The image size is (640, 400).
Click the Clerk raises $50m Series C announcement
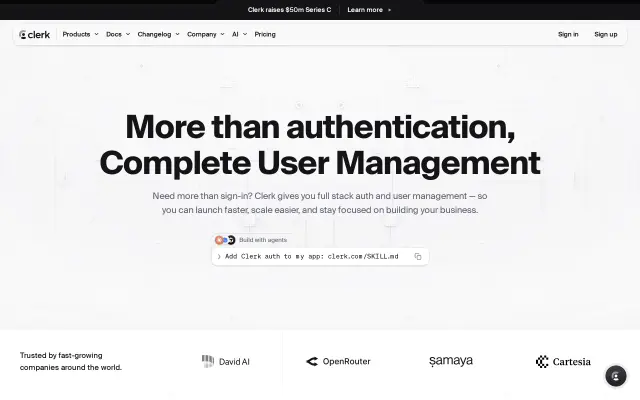(289, 10)
